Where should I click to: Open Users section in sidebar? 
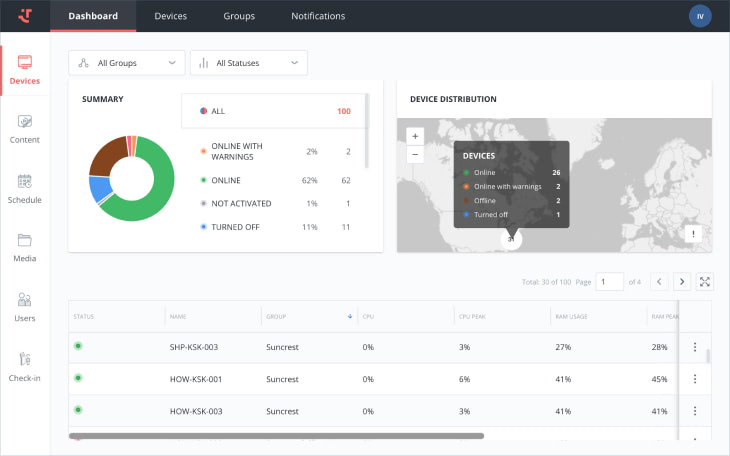tap(24, 306)
